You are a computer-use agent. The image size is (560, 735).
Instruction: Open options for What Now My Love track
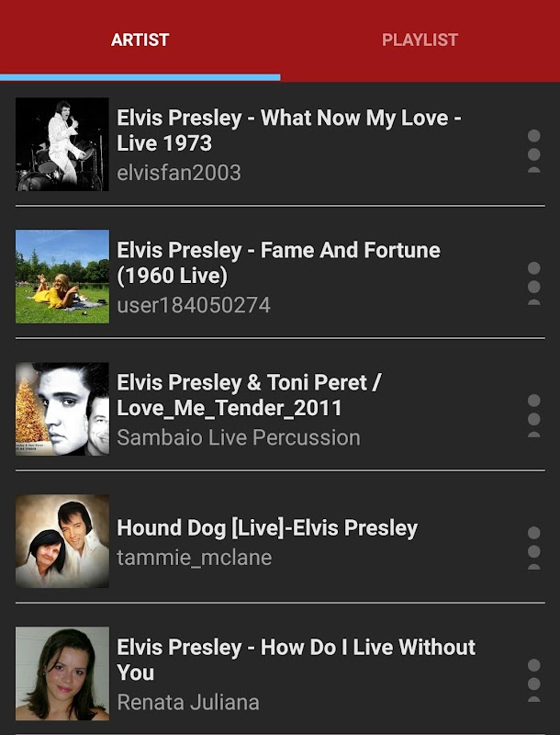(x=533, y=150)
